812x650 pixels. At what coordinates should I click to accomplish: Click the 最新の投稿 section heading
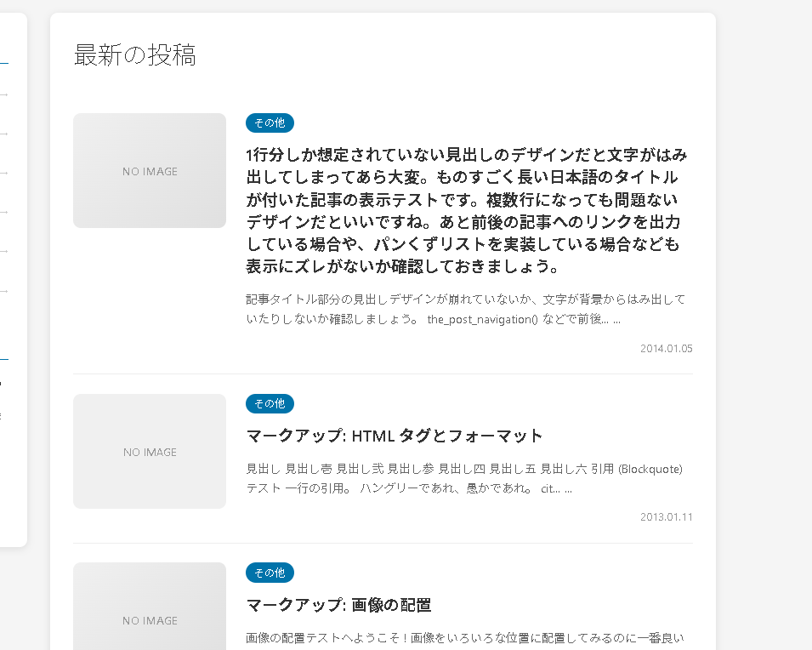coord(135,54)
